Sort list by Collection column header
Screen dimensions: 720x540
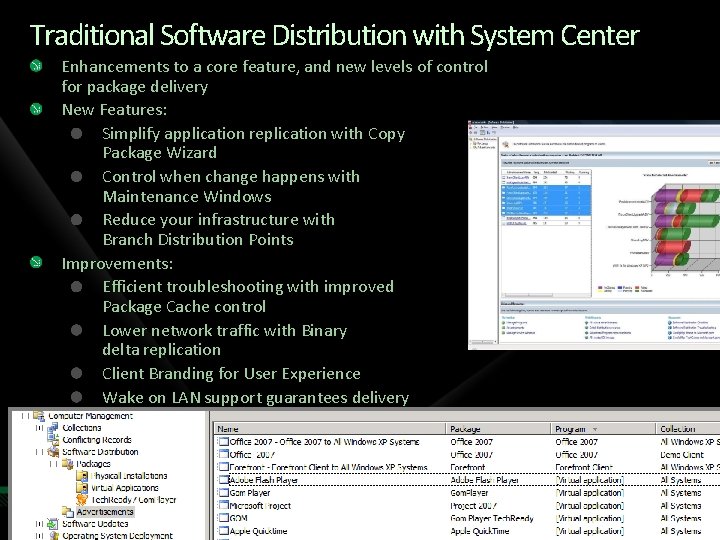(x=688, y=429)
